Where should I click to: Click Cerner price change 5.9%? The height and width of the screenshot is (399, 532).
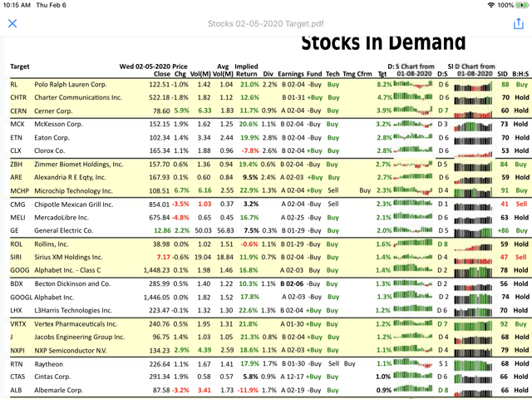click(181, 111)
